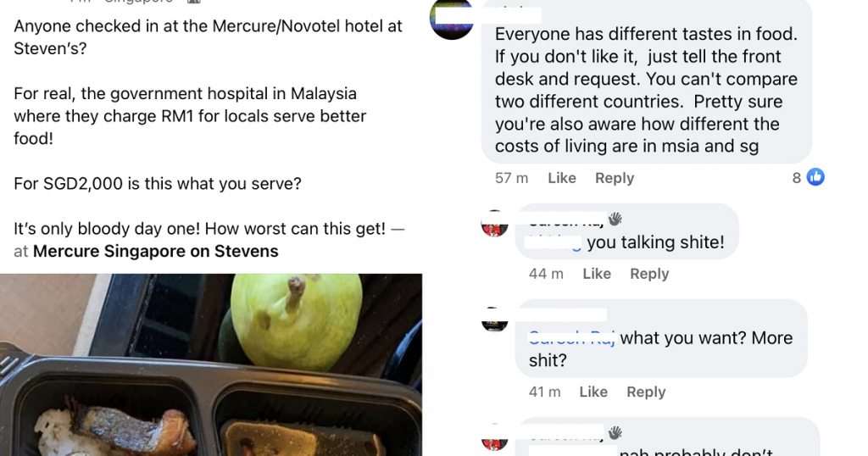Open the food tray photo in the post
The height and width of the screenshot is (456, 868).
pos(211,364)
